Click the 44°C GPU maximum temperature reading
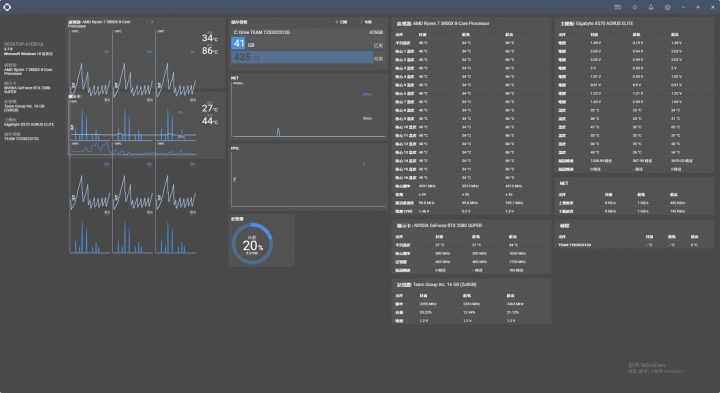This screenshot has height=393, width=720. [x=210, y=121]
